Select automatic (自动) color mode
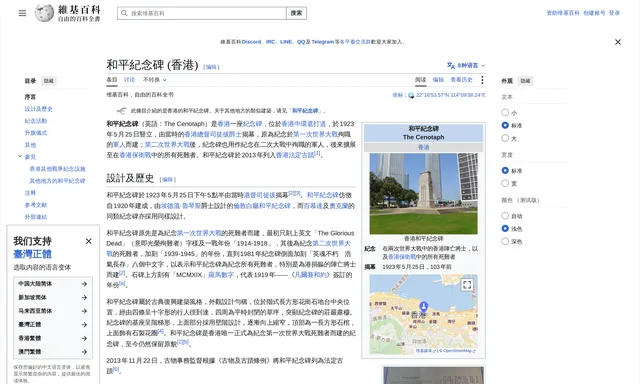 pos(505,215)
